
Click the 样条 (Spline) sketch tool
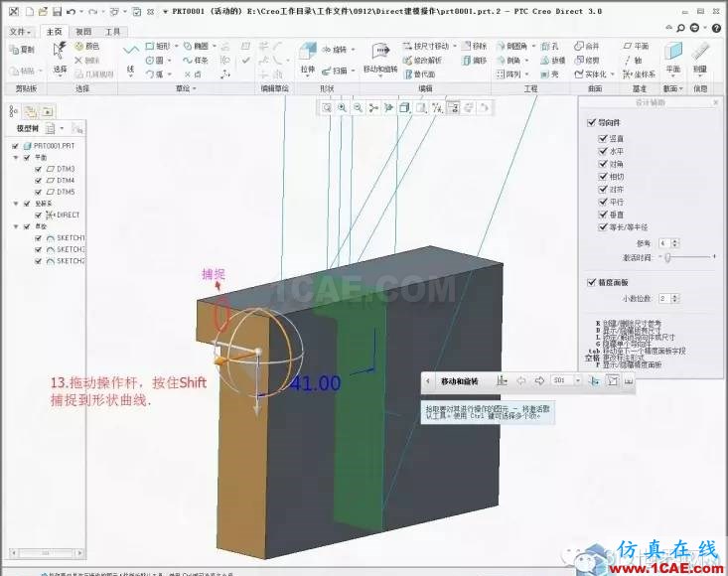(x=196, y=60)
